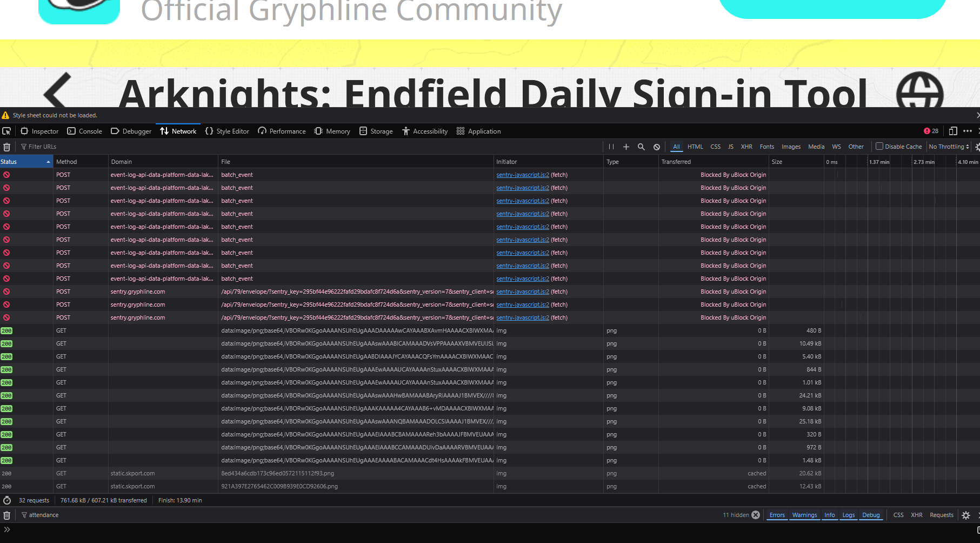This screenshot has width=980, height=543.
Task: Click the plus add-request icon
Action: [x=626, y=147]
